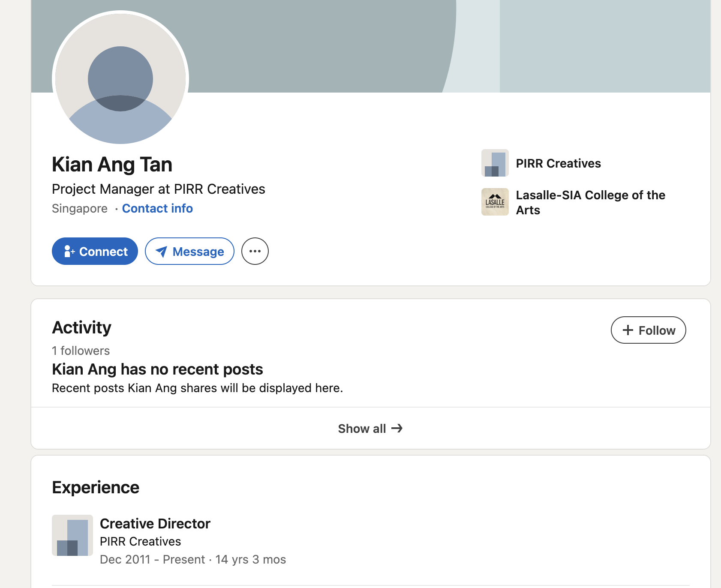Open the Creative Director position title
The image size is (721, 588).
[x=155, y=523]
